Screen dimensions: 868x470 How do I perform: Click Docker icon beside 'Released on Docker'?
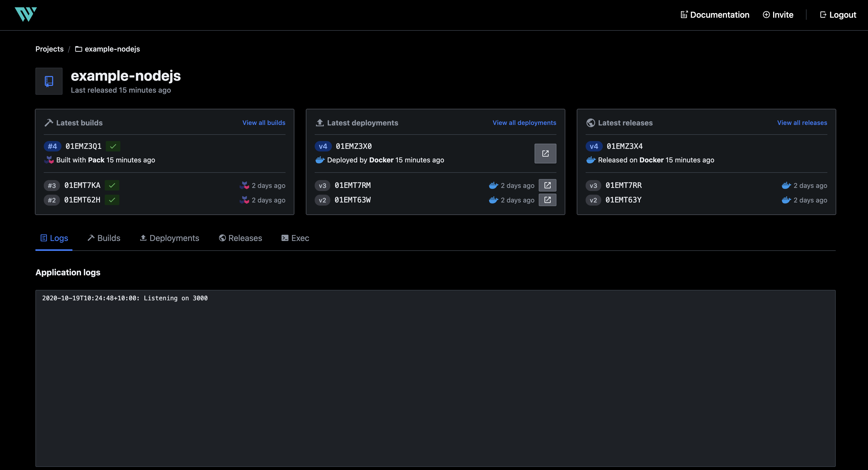click(x=591, y=160)
